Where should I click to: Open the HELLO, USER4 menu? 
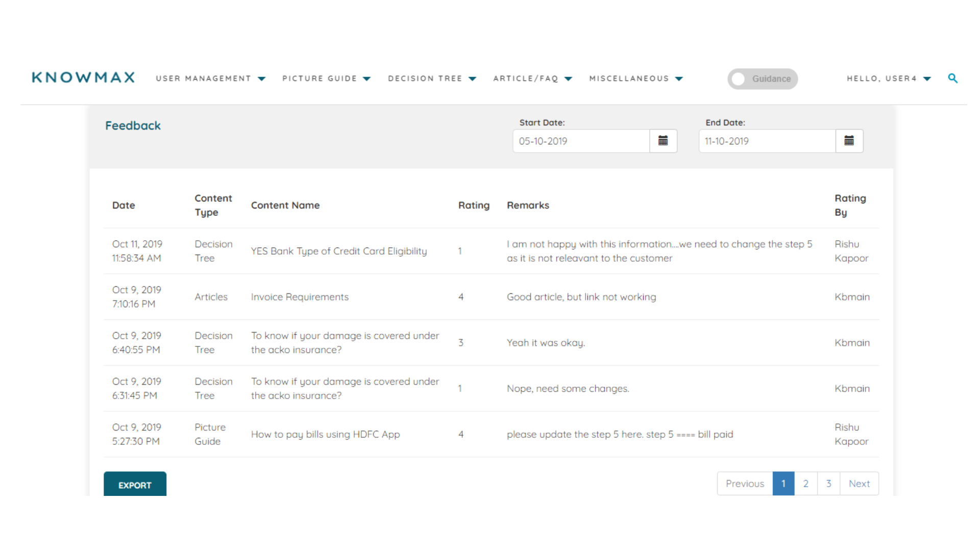click(882, 79)
